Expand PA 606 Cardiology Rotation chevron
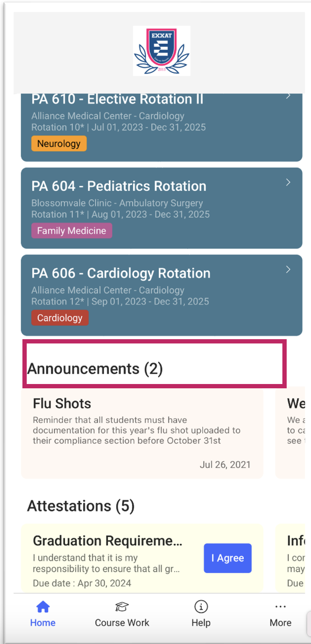311x644 pixels. [x=288, y=270]
